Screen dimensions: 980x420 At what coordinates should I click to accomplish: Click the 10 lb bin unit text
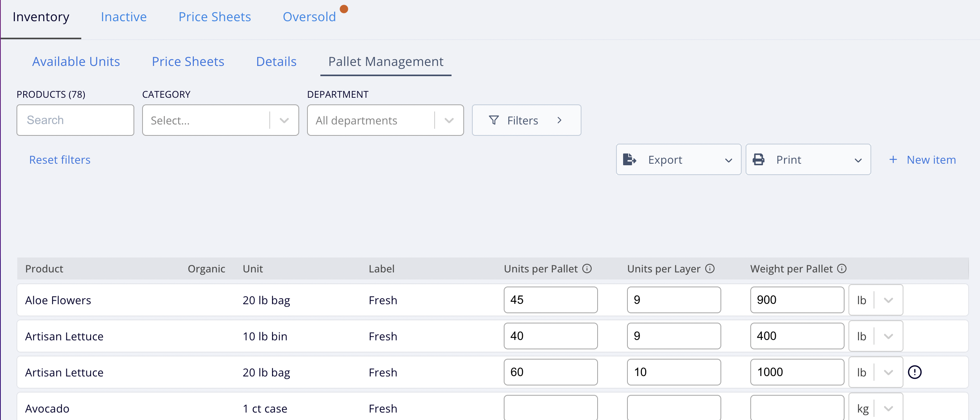tap(265, 336)
